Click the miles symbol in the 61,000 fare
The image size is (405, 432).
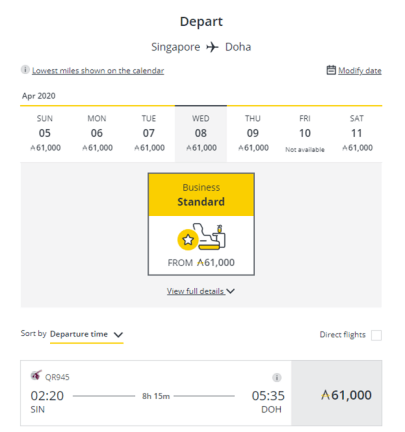click(x=325, y=395)
